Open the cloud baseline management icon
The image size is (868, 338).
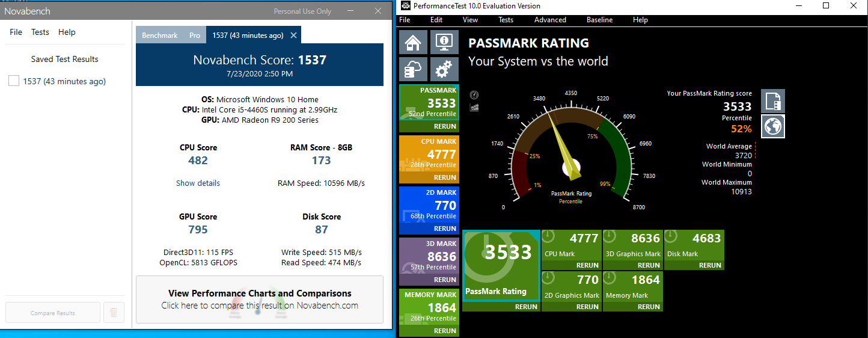[x=414, y=70]
